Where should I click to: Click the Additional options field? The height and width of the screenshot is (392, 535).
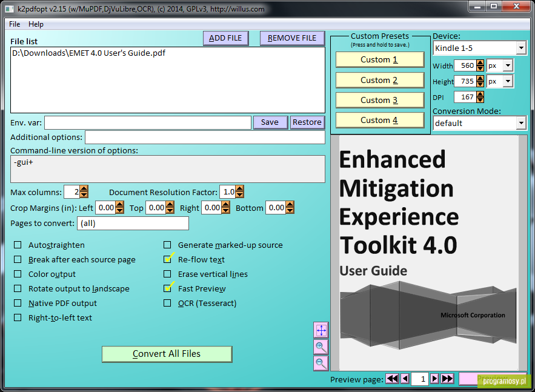point(205,137)
